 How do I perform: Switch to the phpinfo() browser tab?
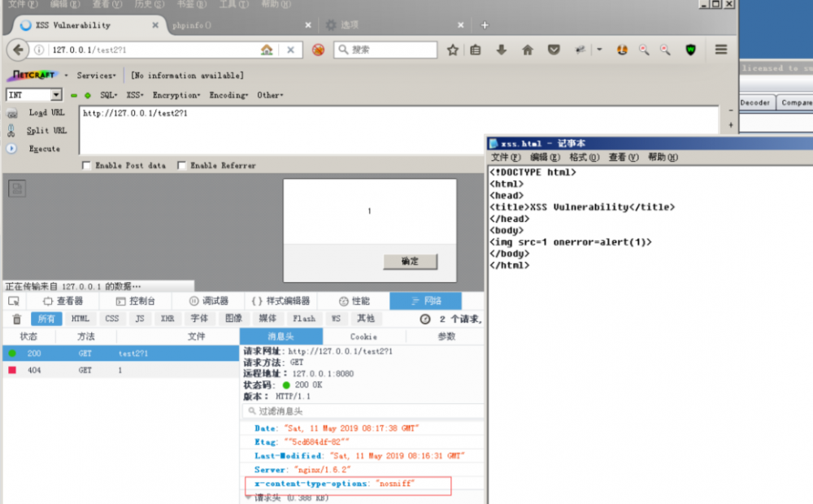click(241, 25)
